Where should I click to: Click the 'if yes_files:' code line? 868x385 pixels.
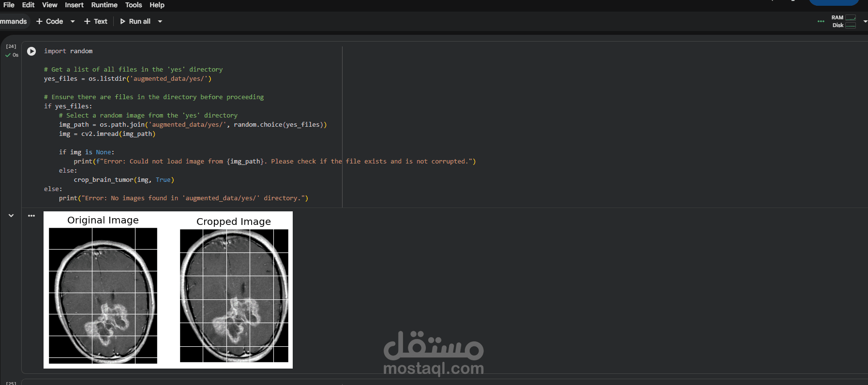[x=68, y=106]
